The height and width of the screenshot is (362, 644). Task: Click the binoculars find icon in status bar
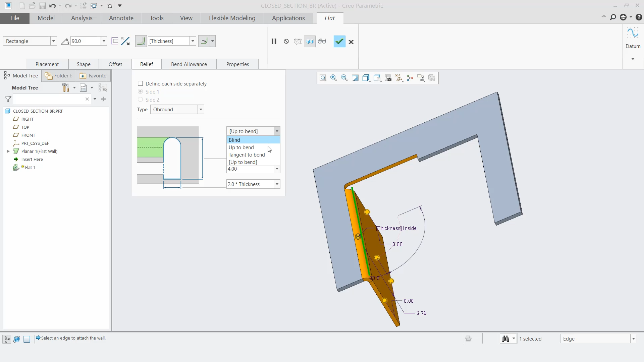[x=505, y=339]
